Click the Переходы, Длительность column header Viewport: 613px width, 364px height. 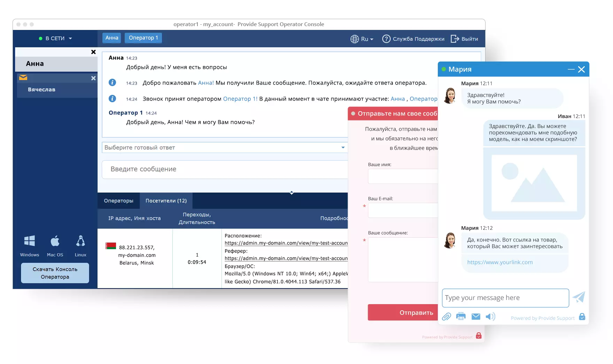click(x=197, y=219)
